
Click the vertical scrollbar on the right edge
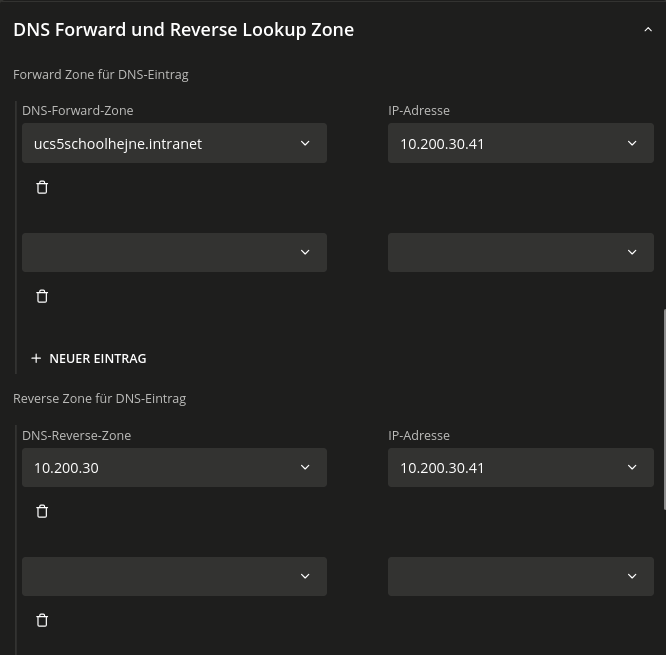click(663, 410)
